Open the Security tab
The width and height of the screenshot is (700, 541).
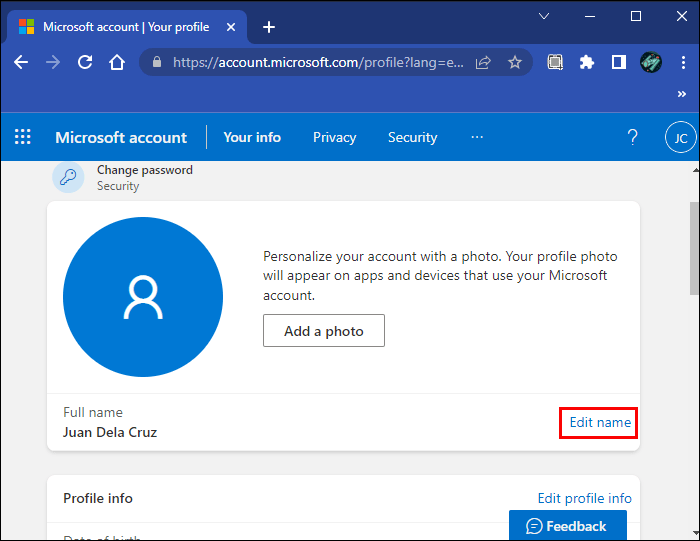point(412,137)
